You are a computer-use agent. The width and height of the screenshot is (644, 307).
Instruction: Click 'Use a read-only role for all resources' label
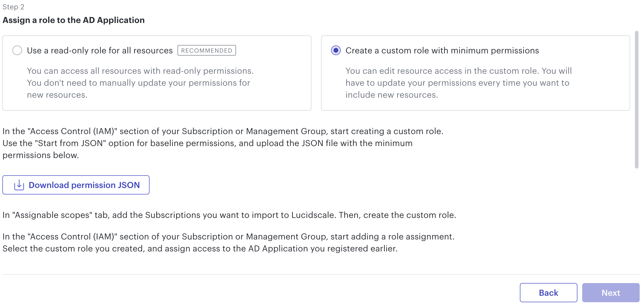100,51
